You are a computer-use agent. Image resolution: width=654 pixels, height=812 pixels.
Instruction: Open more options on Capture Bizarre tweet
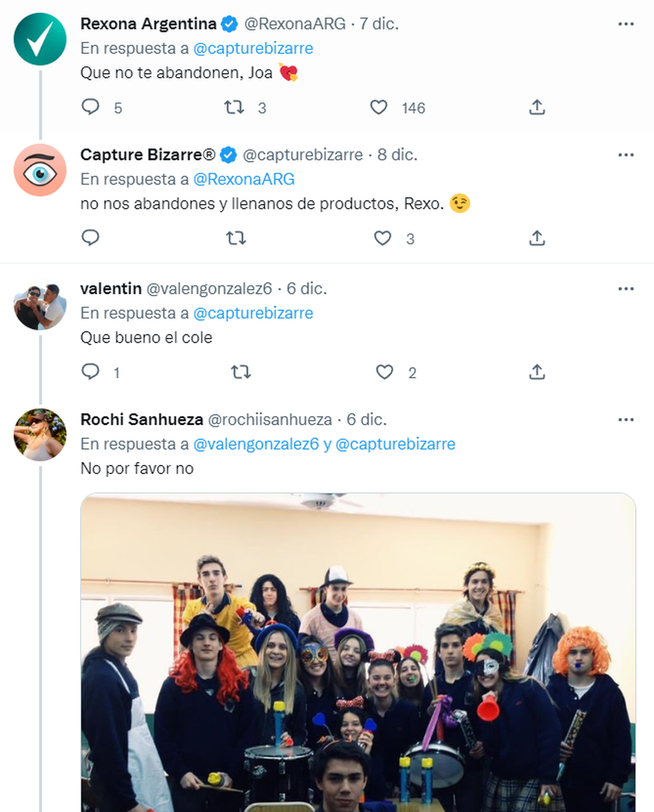point(626,155)
